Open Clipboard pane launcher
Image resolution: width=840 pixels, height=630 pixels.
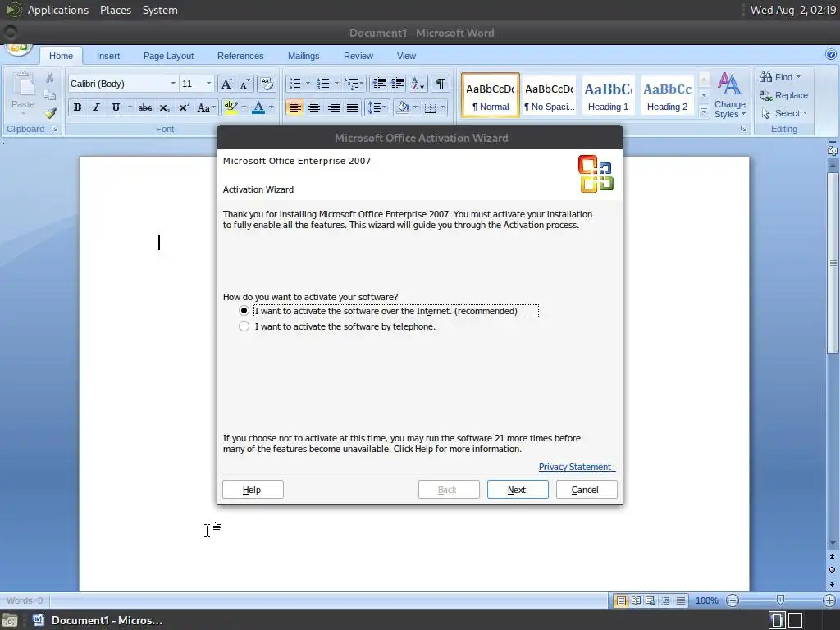point(55,129)
